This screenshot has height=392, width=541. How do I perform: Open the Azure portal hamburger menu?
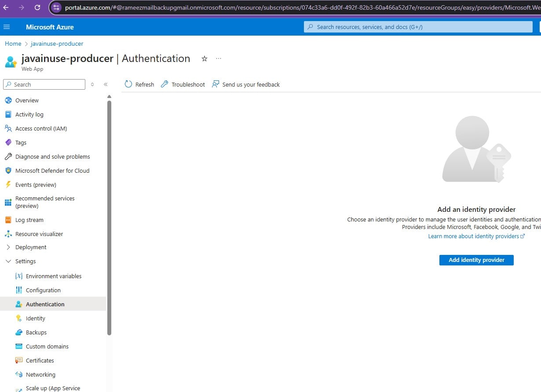pyautogui.click(x=7, y=27)
